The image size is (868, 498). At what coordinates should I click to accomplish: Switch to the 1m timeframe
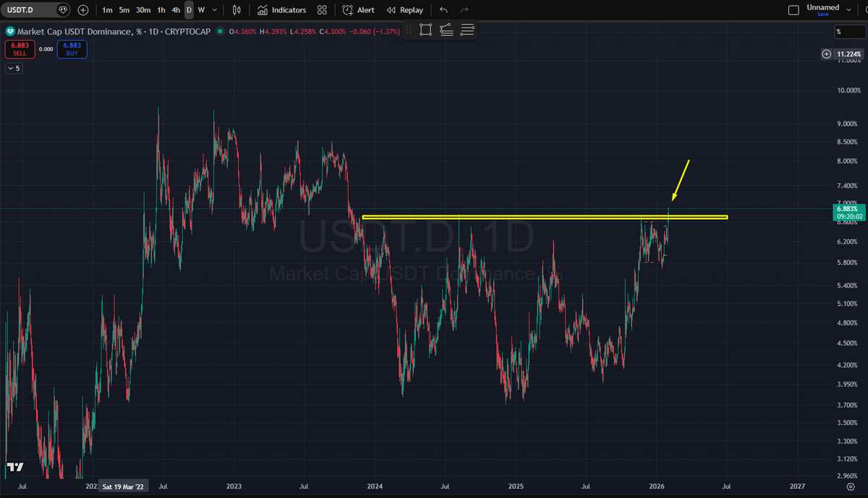coord(107,10)
